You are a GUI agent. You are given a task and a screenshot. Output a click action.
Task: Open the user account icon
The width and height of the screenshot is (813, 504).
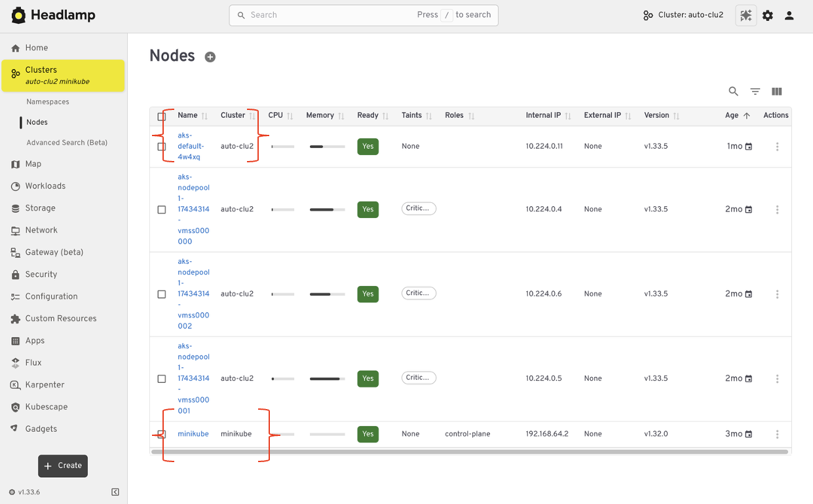pos(789,15)
